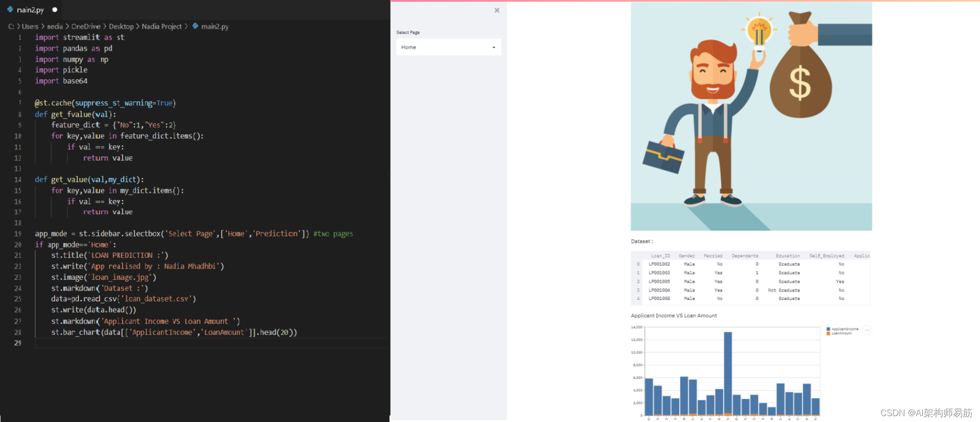Click the code line 'import base64'

[61, 81]
